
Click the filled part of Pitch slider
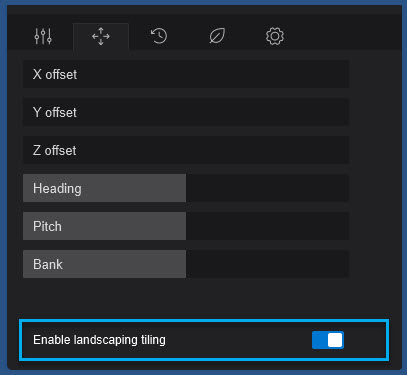[104, 226]
